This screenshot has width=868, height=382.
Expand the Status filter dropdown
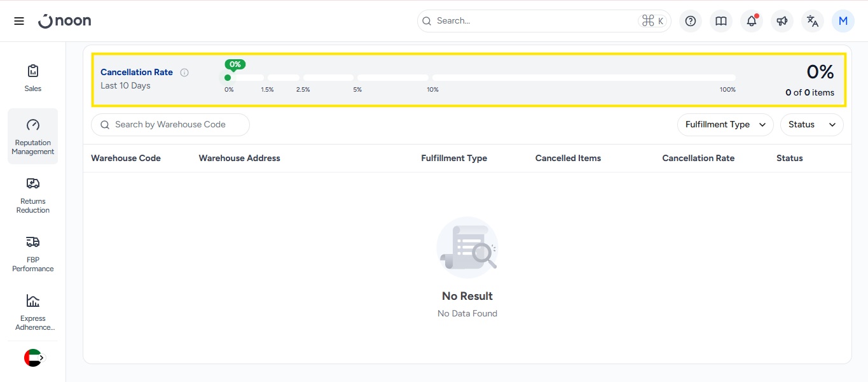[811, 125]
